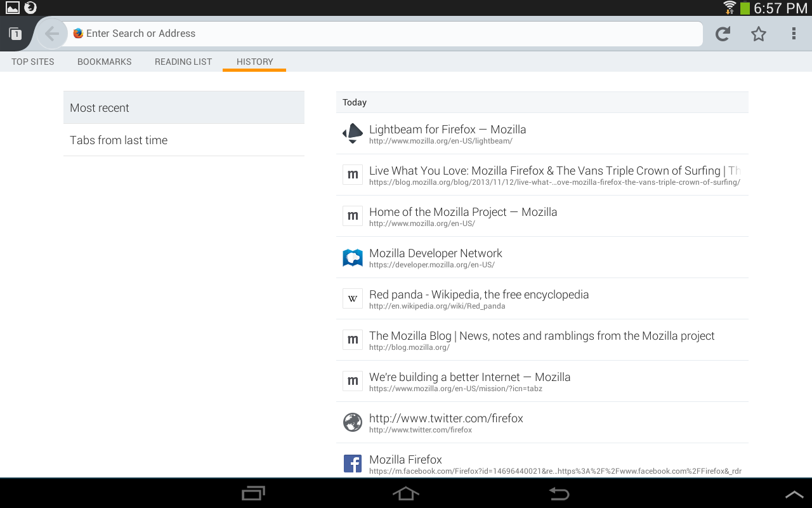The height and width of the screenshot is (508, 812).
Task: Tap the up chevron in the navigation bar
Action: [794, 494]
